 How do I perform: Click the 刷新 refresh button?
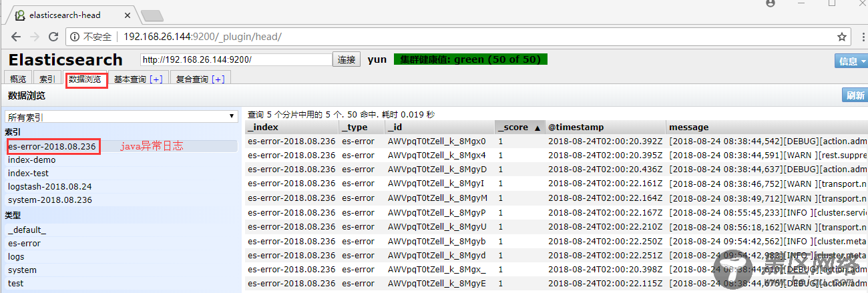point(855,95)
